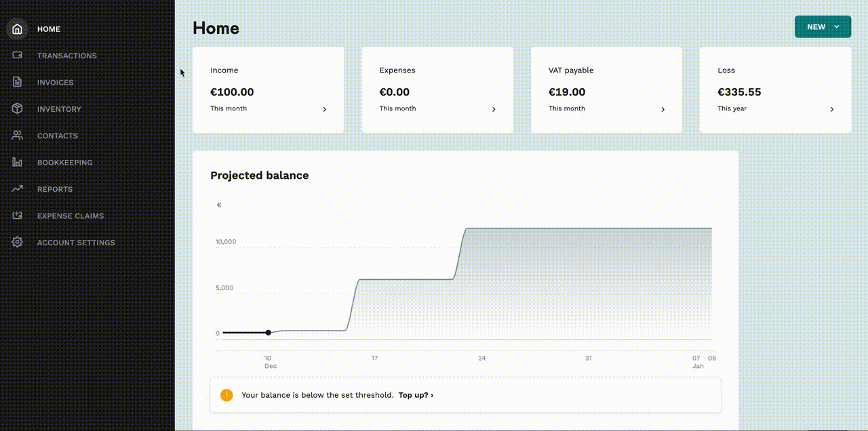
Task: Open Expenses card via its chevron arrow
Action: pyautogui.click(x=494, y=109)
